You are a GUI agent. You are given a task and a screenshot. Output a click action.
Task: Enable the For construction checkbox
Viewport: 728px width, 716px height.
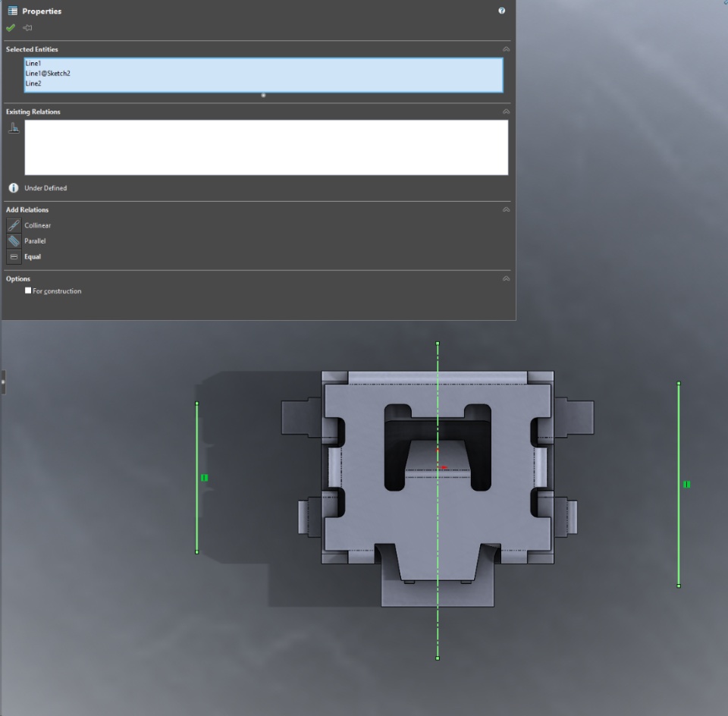coord(28,290)
